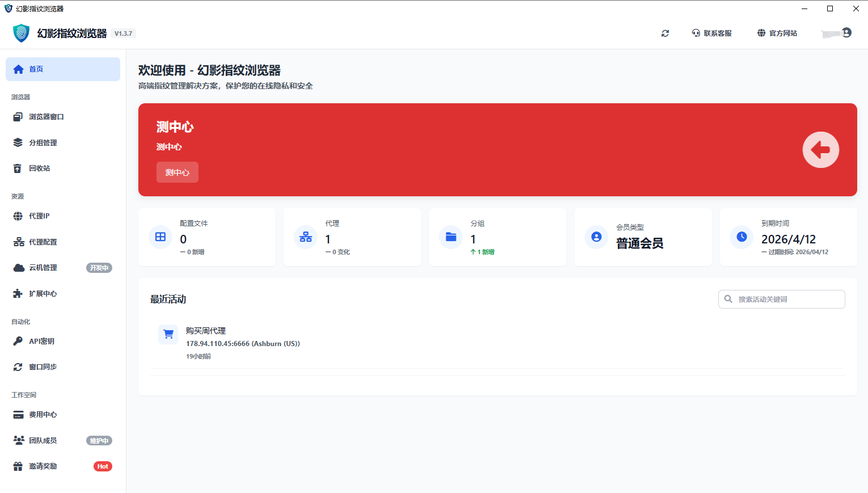
Task: Open the 浏览器窗口 browser windows section
Action: pyautogui.click(x=46, y=117)
